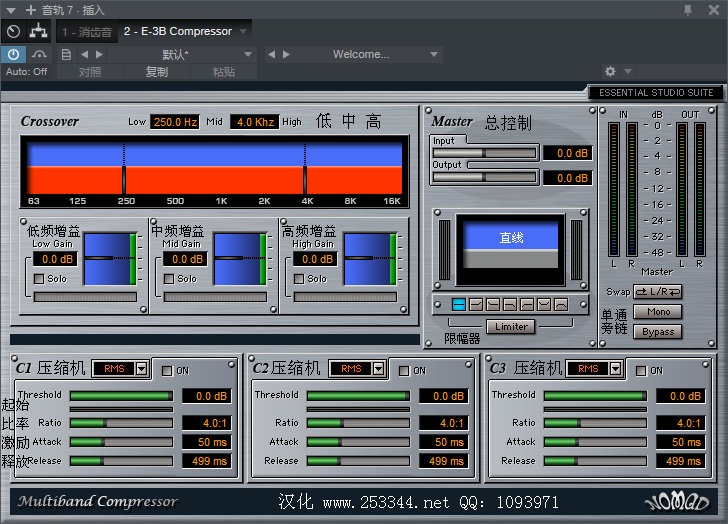Toggle the Mono button
The image size is (728, 524).
(658, 311)
